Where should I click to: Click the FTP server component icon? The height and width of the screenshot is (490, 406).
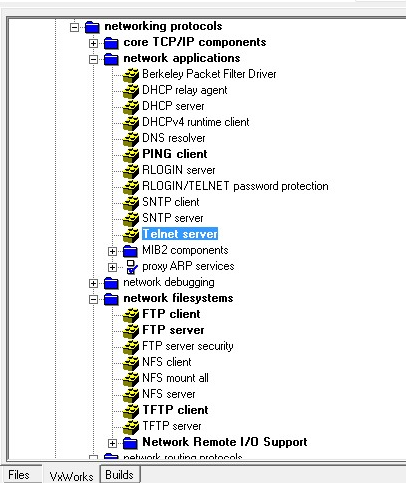point(131,330)
